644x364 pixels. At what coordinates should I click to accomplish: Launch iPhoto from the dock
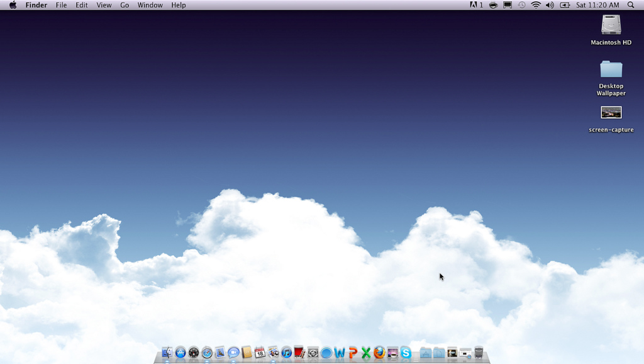pyautogui.click(x=273, y=353)
